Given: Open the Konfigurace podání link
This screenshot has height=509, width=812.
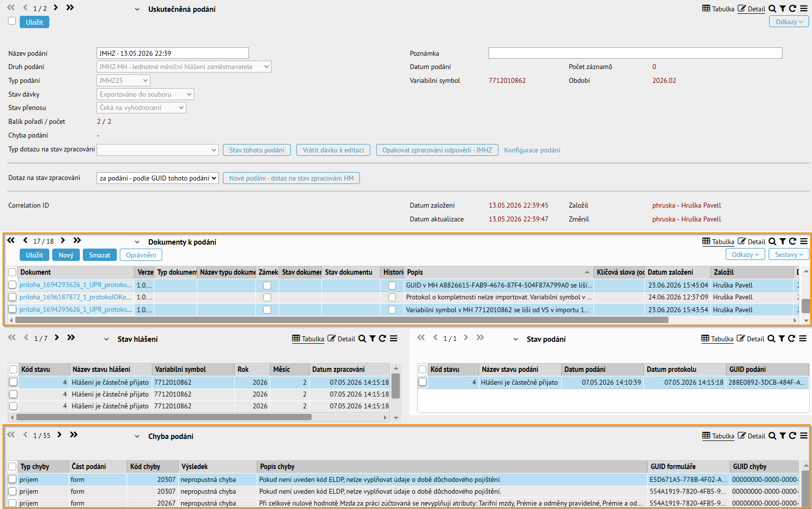Looking at the screenshot, I should [532, 150].
